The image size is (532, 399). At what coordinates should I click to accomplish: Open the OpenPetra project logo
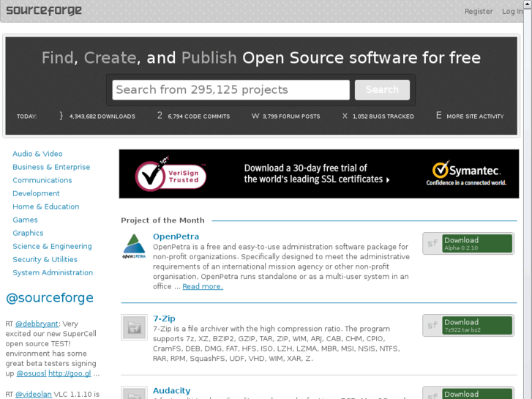(134, 246)
